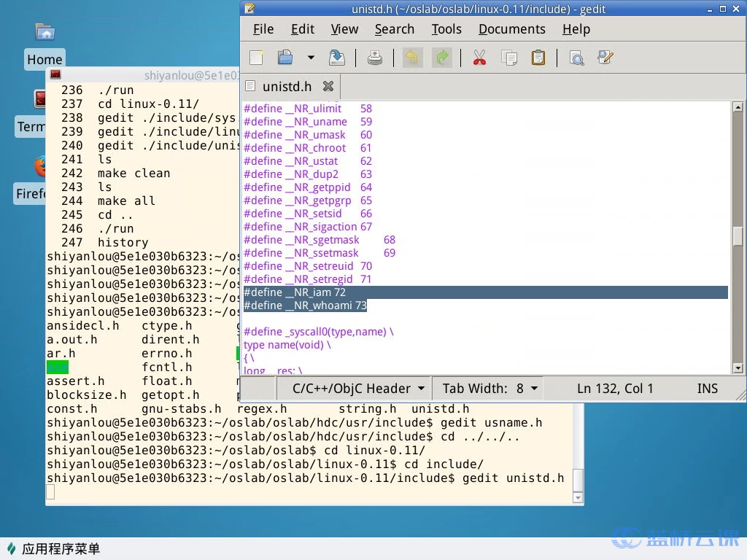Click terminal cursor input position
The width and height of the screenshot is (747, 560).
50,492
